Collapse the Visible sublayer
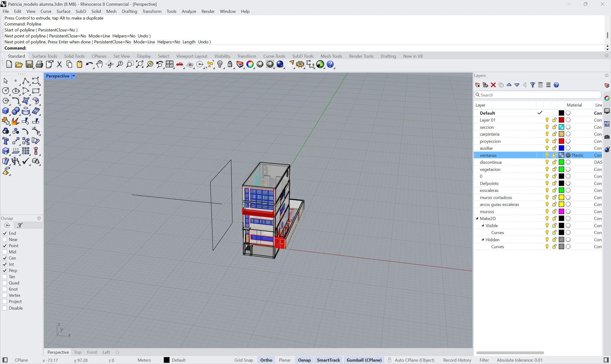 [x=483, y=225]
